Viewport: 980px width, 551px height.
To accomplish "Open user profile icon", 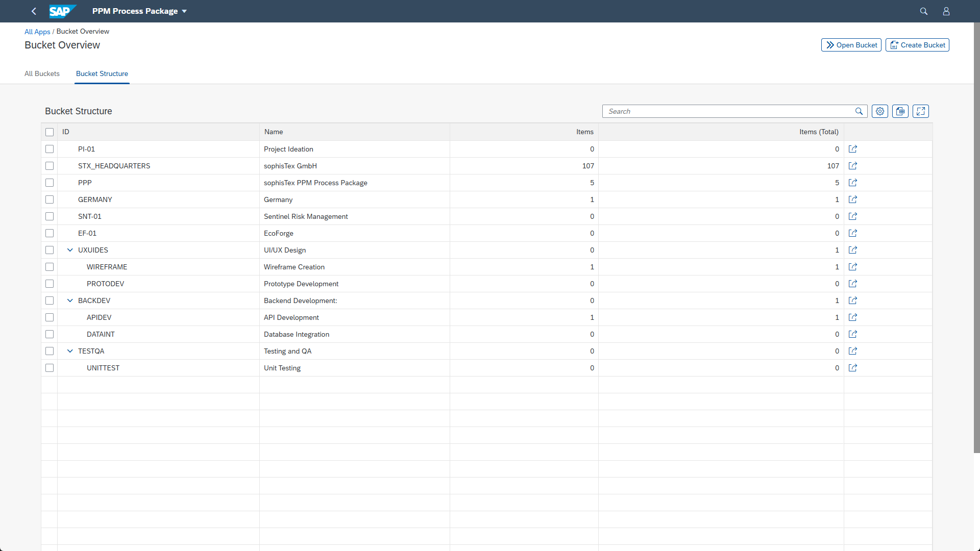I will [x=946, y=11].
